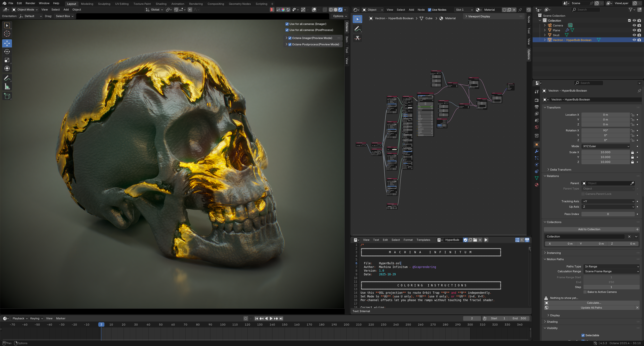Open the Material Properties tab
Screen dimensions: 644x346
point(537,185)
